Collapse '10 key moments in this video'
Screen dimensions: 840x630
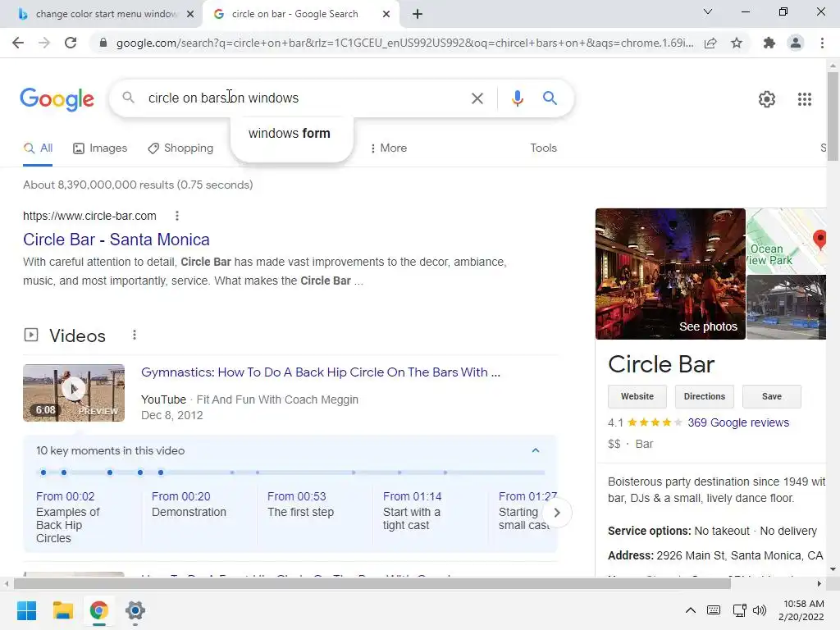pyautogui.click(x=535, y=450)
